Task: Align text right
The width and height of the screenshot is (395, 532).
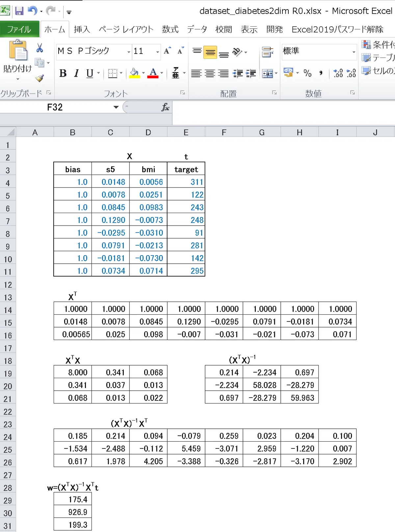Action: point(224,73)
